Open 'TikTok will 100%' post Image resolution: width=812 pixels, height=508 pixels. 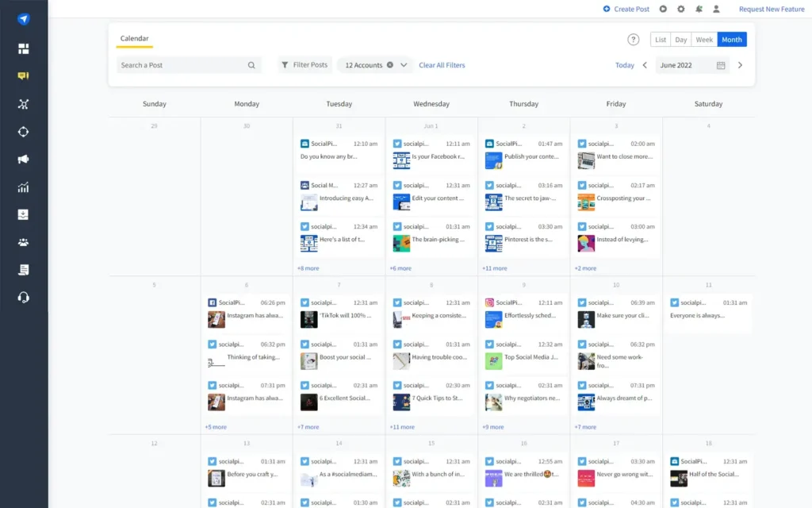339,313
